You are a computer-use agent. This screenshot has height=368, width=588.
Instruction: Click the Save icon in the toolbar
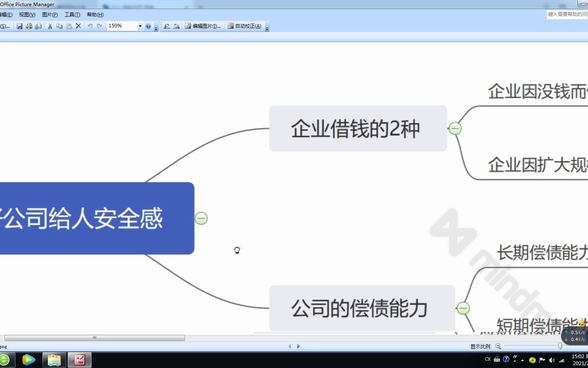(19, 26)
